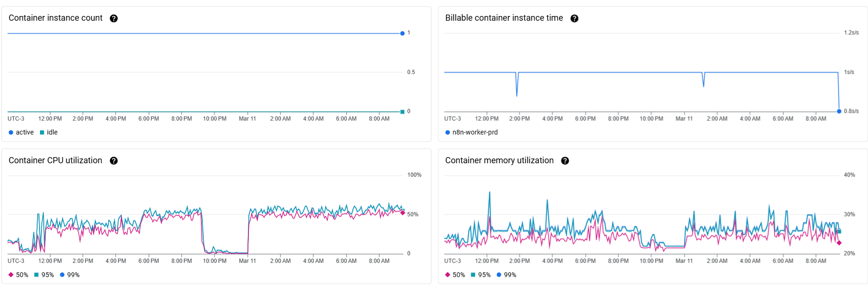
Task: Click the billable time endpoint dot at 0.8s/s
Action: click(839, 111)
